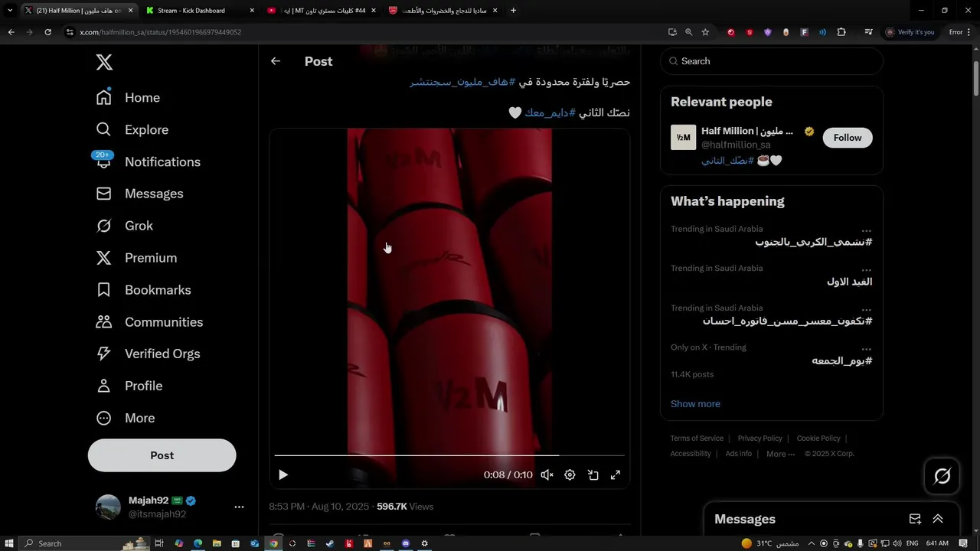This screenshot has height=551, width=980.
Task: Click the Verify it's you profile chip
Action: [x=910, y=32]
